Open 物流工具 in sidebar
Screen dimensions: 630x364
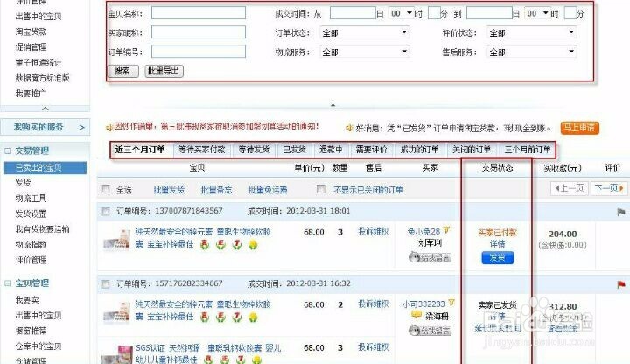pos(31,198)
